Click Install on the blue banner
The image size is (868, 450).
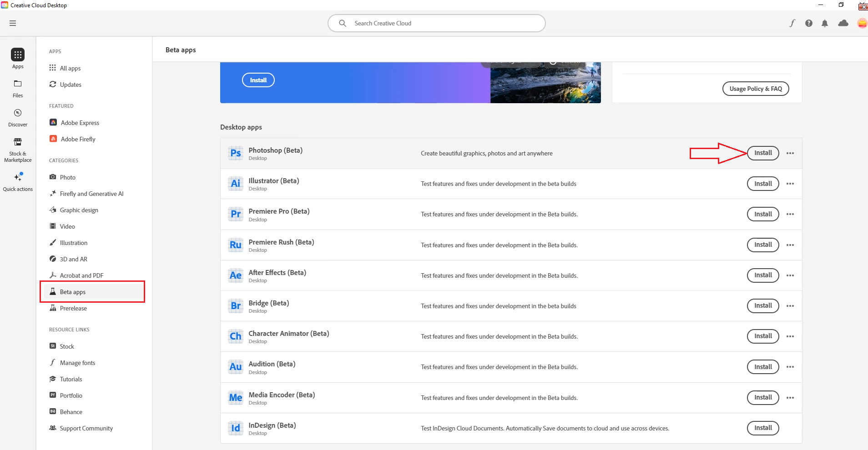(x=258, y=80)
